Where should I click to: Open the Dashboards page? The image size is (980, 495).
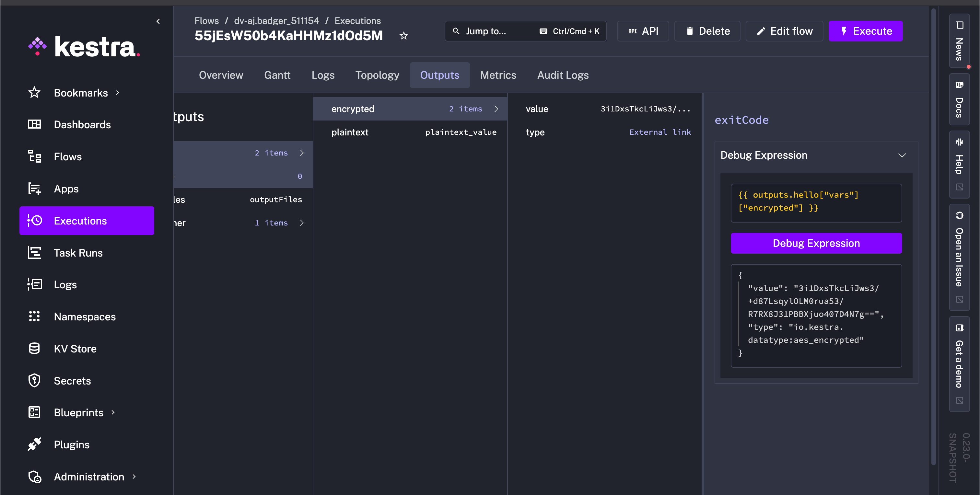coord(82,124)
